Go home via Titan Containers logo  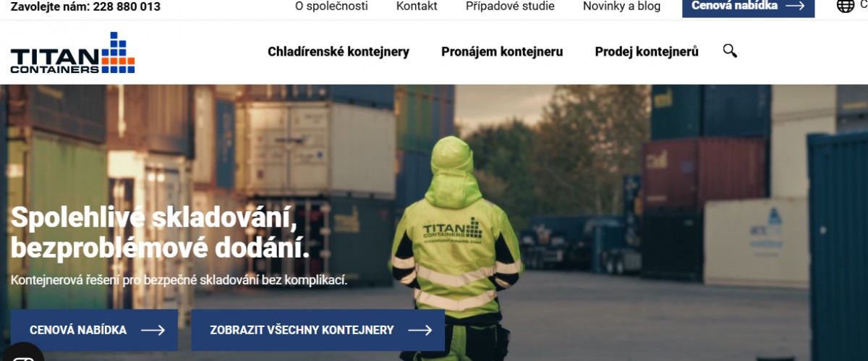(x=72, y=53)
